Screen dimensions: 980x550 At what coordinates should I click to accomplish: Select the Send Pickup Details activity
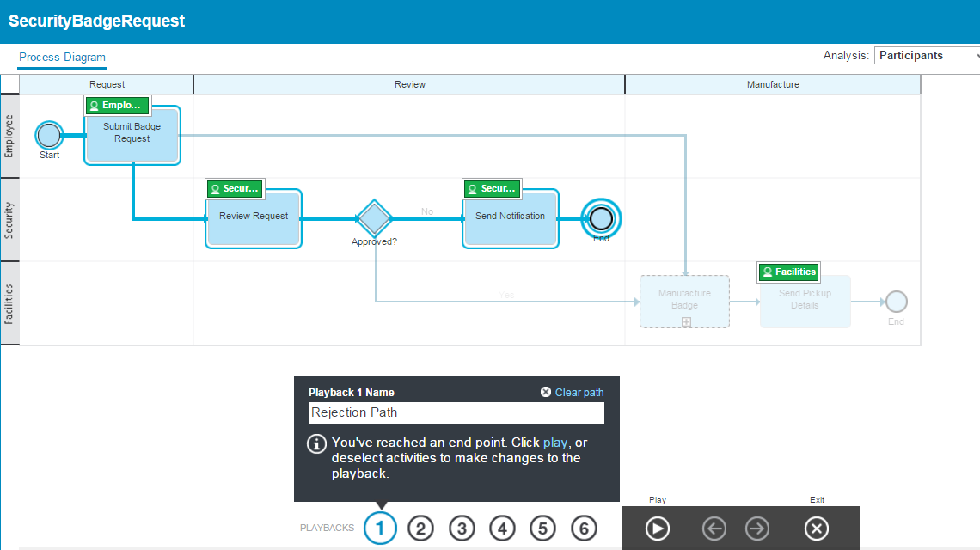[x=805, y=302]
